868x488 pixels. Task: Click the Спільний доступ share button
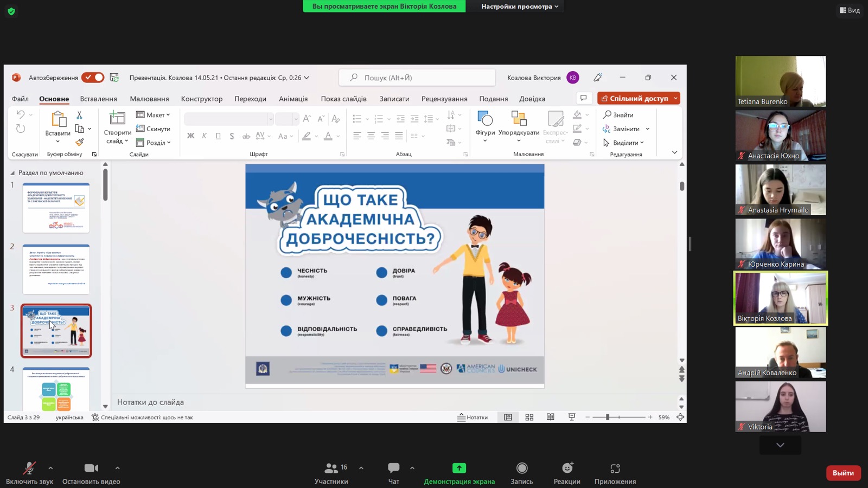(634, 98)
